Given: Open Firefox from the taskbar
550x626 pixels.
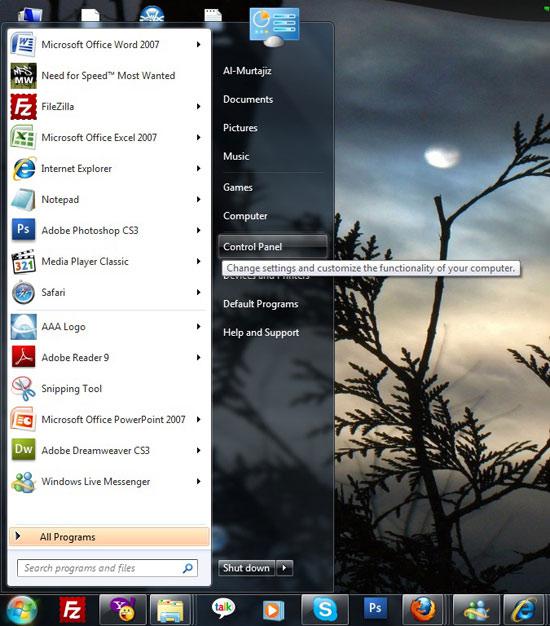Looking at the screenshot, I should click(424, 610).
